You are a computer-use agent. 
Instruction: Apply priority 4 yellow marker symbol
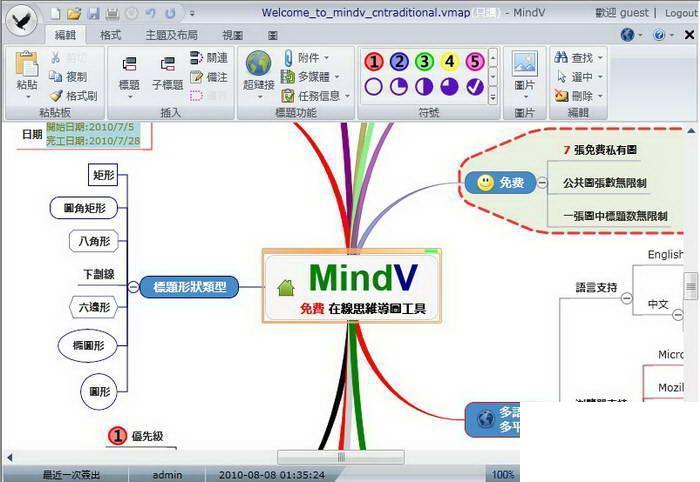click(x=450, y=61)
